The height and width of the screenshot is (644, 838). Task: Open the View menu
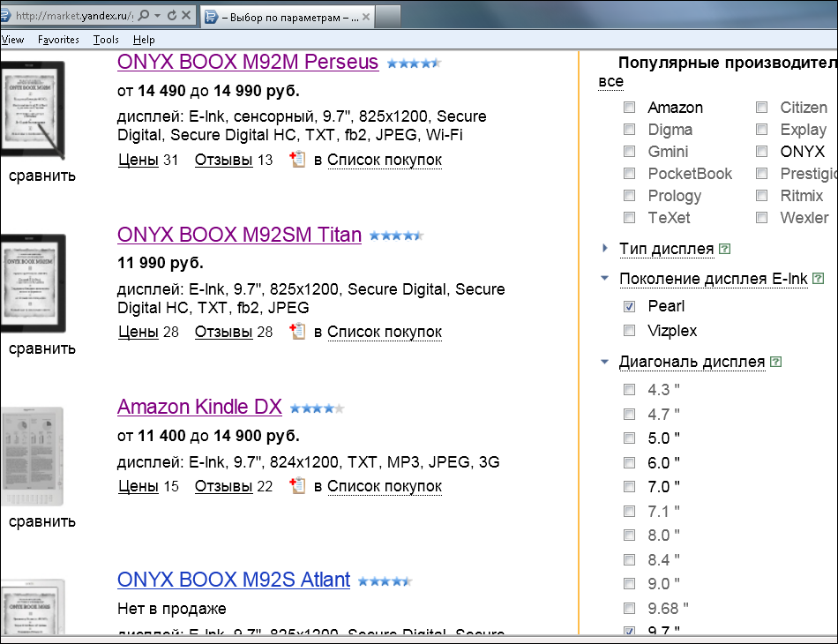coord(12,40)
